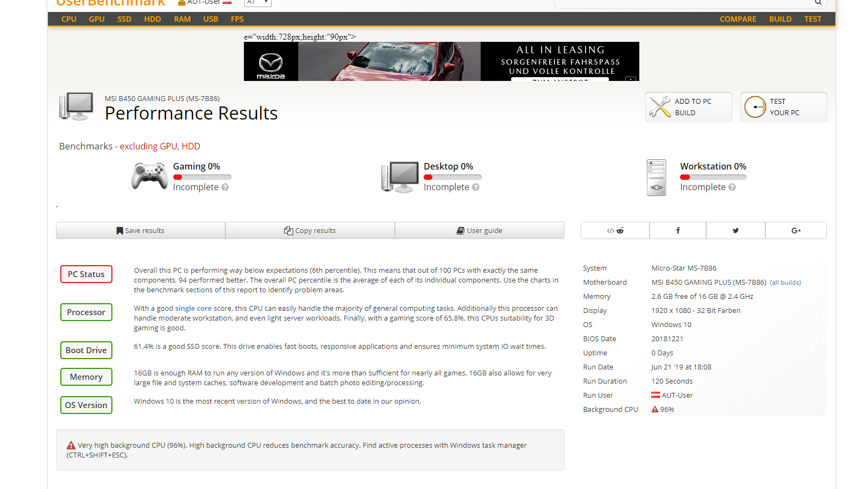Click the Mazda leasing banner ad
Viewport: 868px width, 489px height.
tap(442, 61)
